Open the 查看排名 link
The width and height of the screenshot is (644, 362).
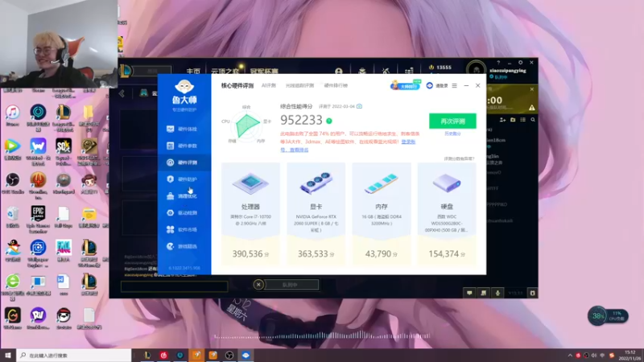tap(299, 150)
